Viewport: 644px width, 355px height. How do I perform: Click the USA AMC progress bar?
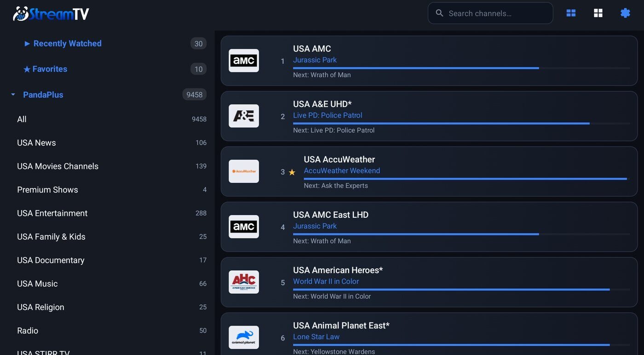pos(461,68)
